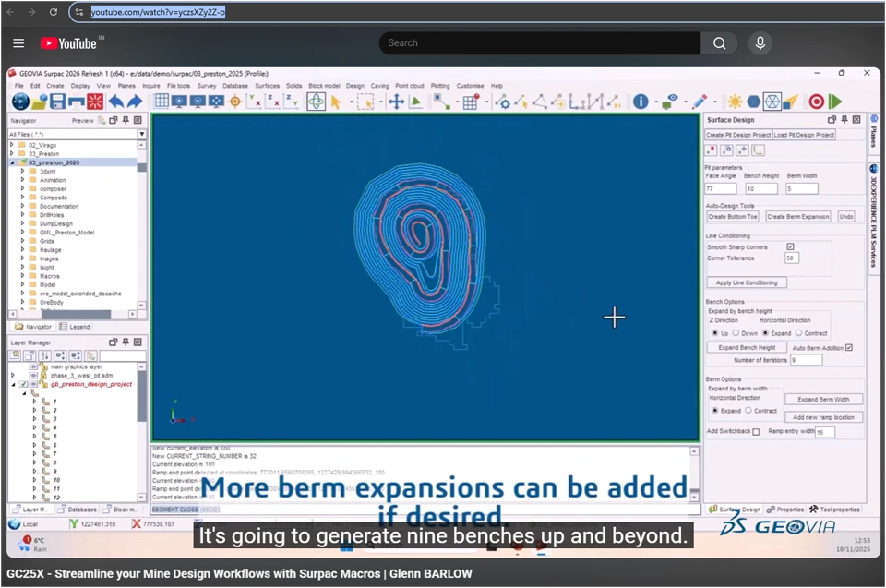Click the blue Redo arrow icon
The image size is (886, 588).
coord(135,102)
